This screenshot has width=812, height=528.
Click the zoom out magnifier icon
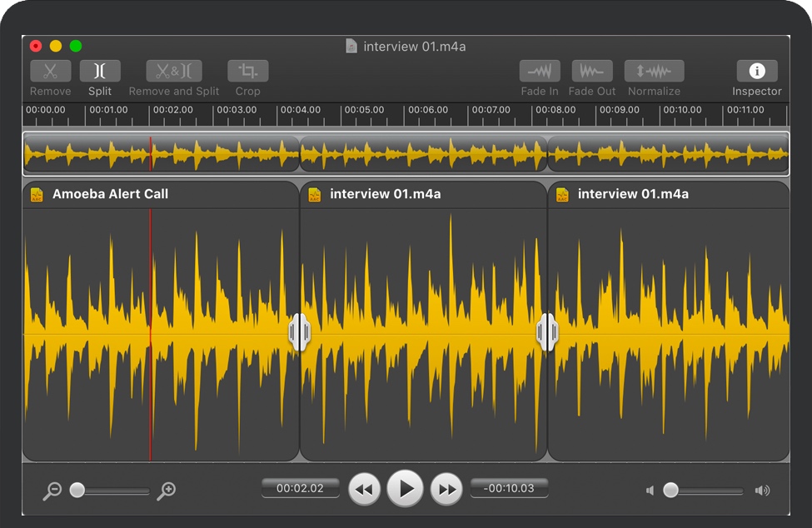[52, 491]
